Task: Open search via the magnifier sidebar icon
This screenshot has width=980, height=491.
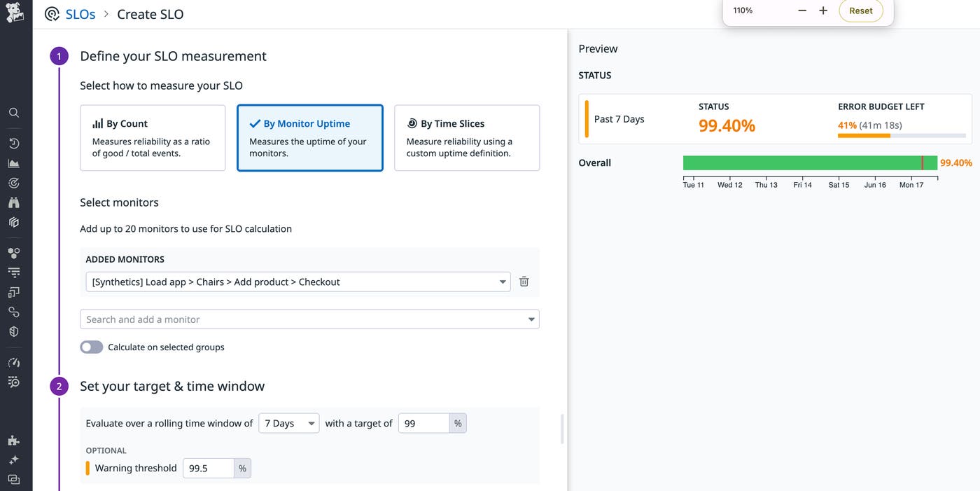Action: 14,112
